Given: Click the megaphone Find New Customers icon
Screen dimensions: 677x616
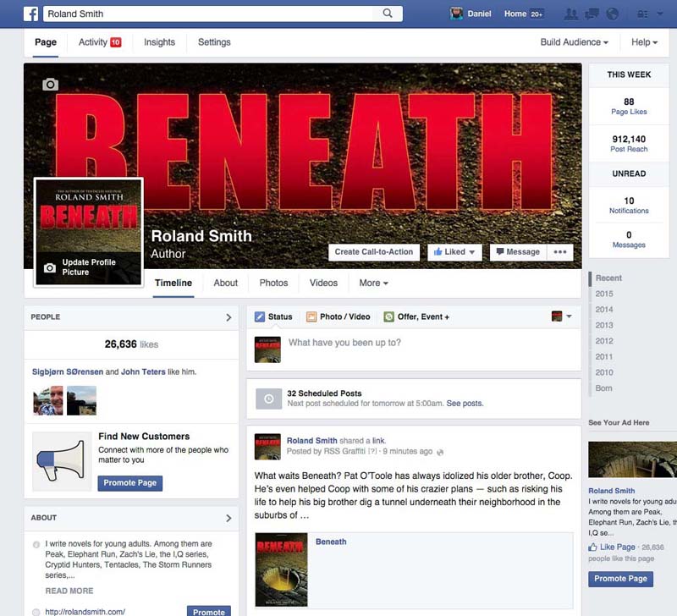Looking at the screenshot, I should (61, 461).
